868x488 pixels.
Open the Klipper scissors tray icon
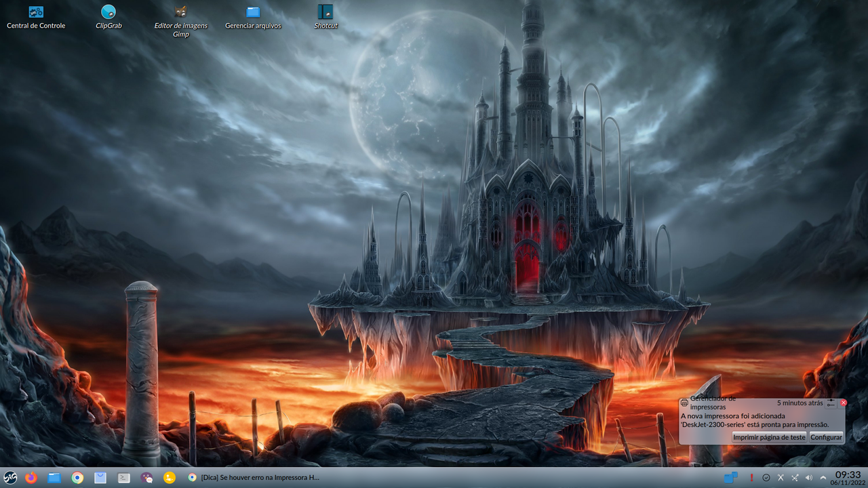click(781, 478)
